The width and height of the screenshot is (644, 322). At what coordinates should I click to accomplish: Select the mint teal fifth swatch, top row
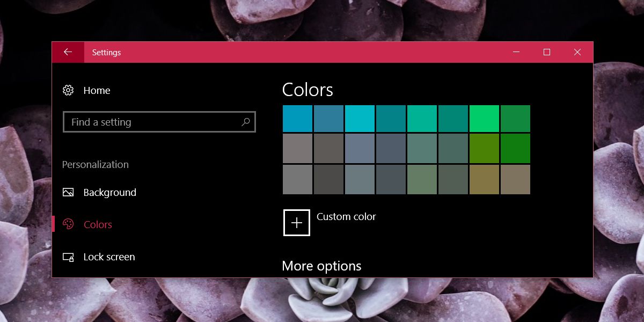pos(422,119)
